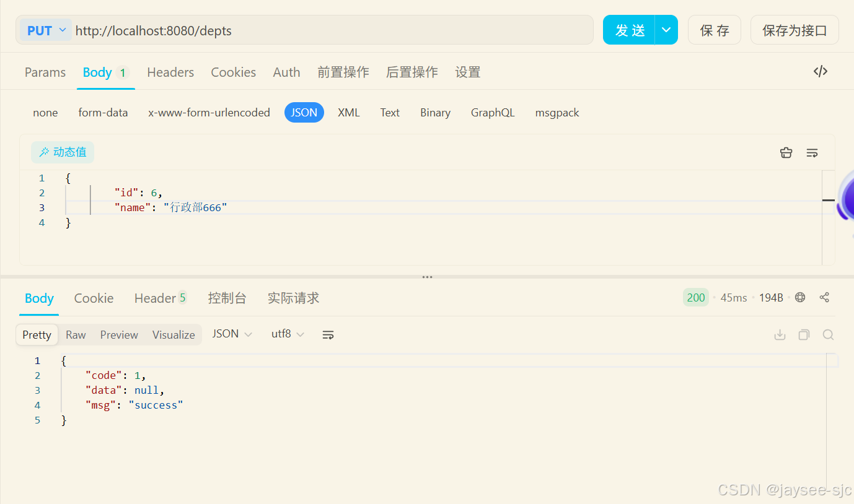Switch to the Auth tab
Screen dimensions: 854x504
click(x=286, y=72)
